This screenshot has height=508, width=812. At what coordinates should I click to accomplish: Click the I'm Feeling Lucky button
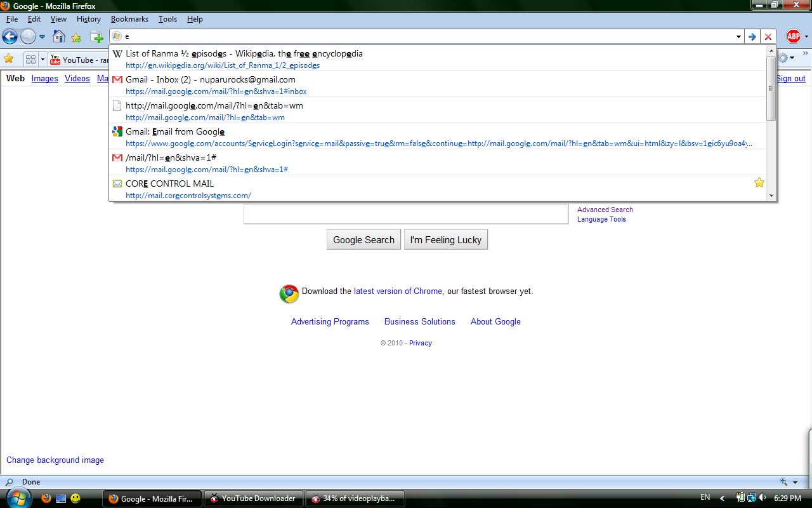point(446,240)
